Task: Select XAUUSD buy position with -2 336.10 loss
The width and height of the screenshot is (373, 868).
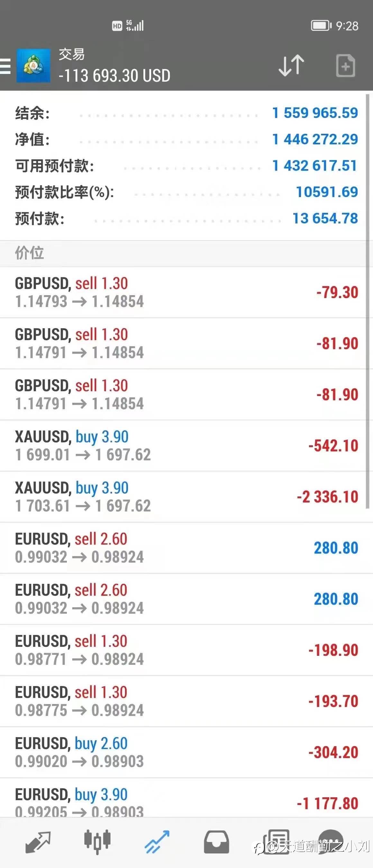Action: (x=186, y=497)
